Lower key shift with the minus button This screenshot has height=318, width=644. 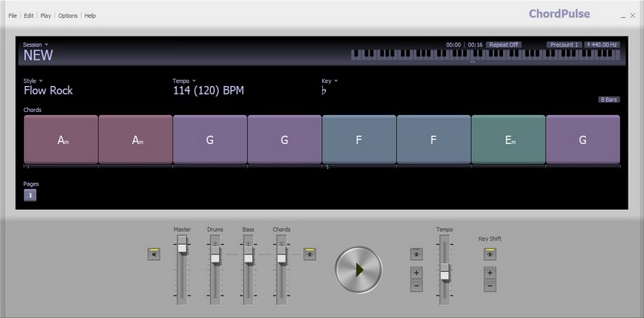point(490,286)
